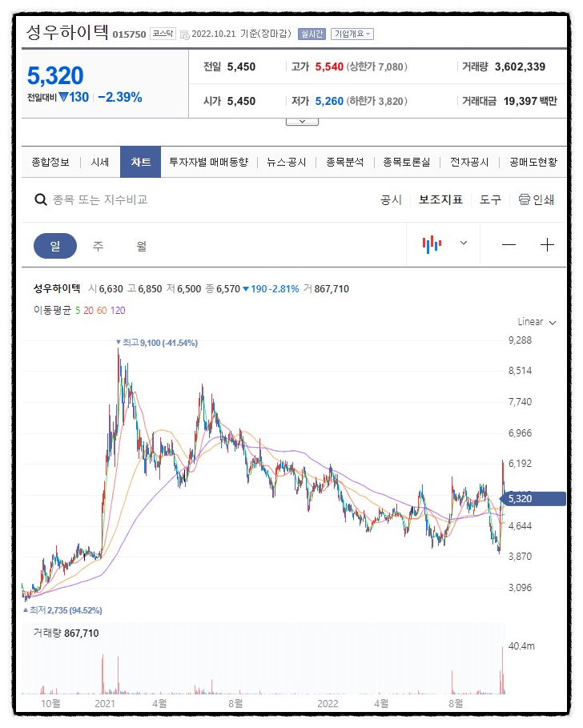Click the 성우하이텍 stock name heading
Image resolution: width=583 pixels, height=728 pixels.
67,32
